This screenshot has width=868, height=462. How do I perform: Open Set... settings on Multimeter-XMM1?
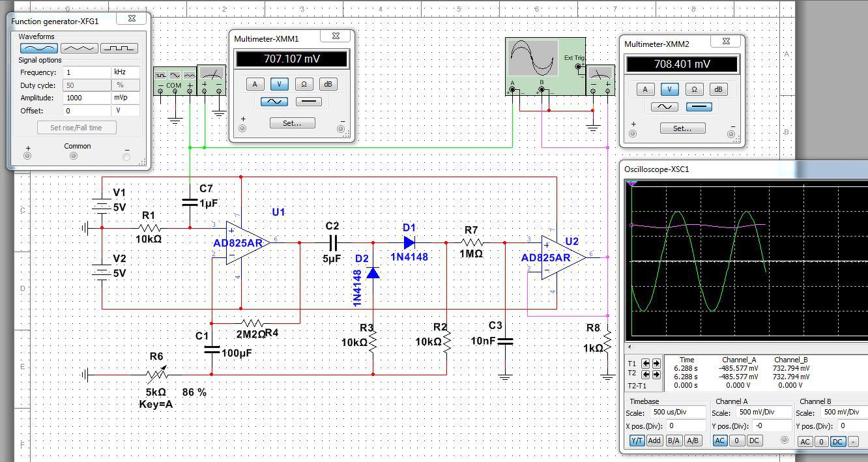pyautogui.click(x=292, y=123)
